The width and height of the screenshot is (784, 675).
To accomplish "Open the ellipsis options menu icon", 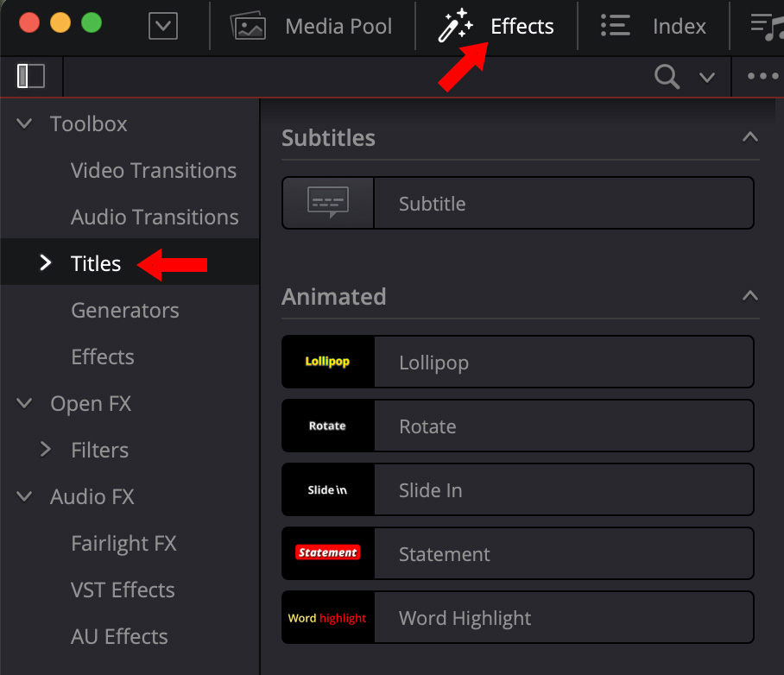I will click(x=761, y=77).
